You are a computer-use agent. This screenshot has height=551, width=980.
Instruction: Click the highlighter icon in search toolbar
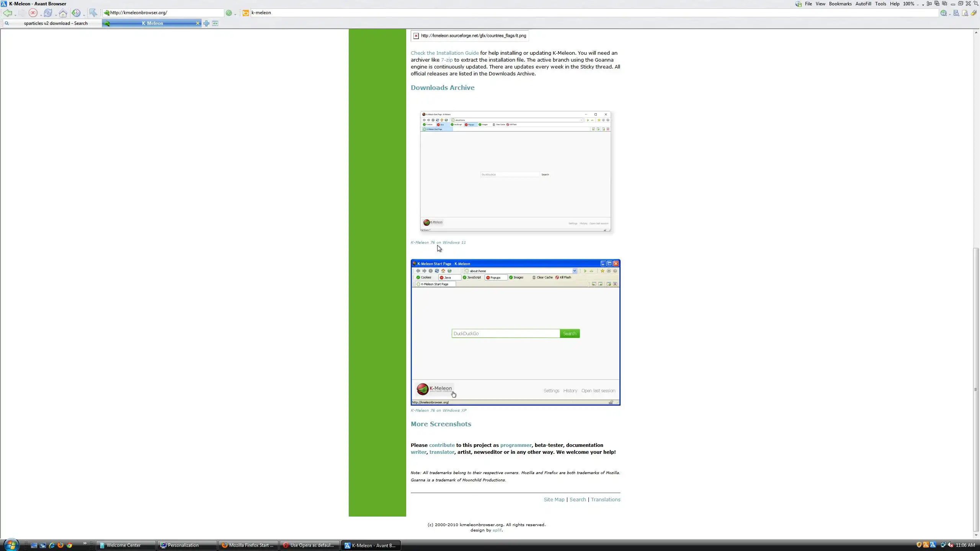click(973, 13)
